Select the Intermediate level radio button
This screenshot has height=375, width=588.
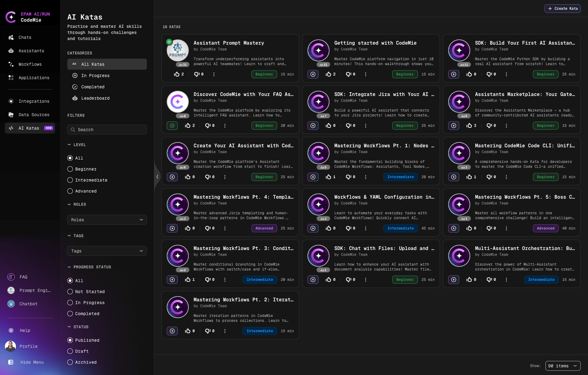(70, 180)
